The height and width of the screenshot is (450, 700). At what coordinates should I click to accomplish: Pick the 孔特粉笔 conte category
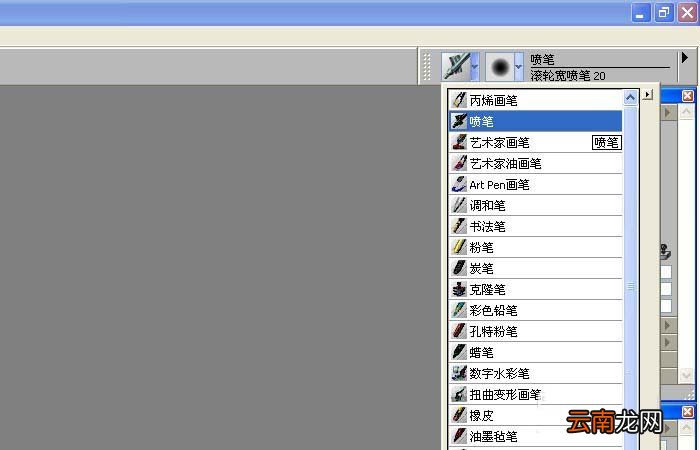tap(535, 331)
